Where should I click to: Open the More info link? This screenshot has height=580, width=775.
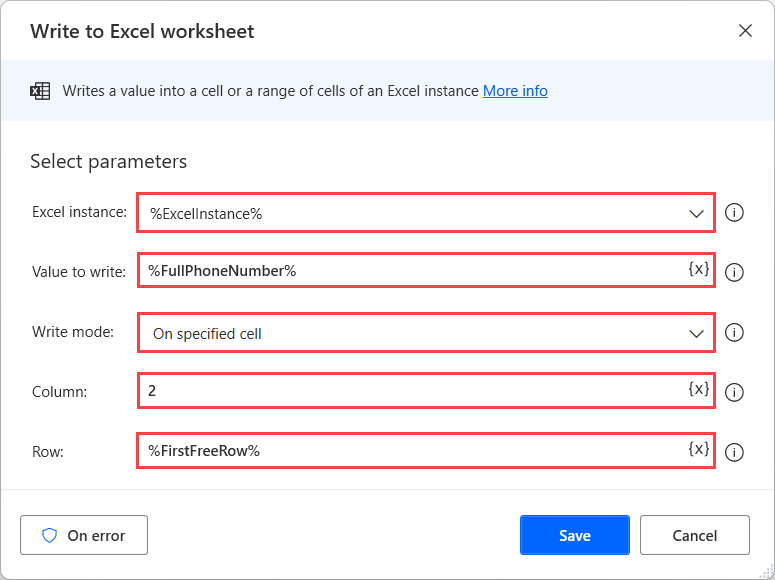click(x=515, y=91)
